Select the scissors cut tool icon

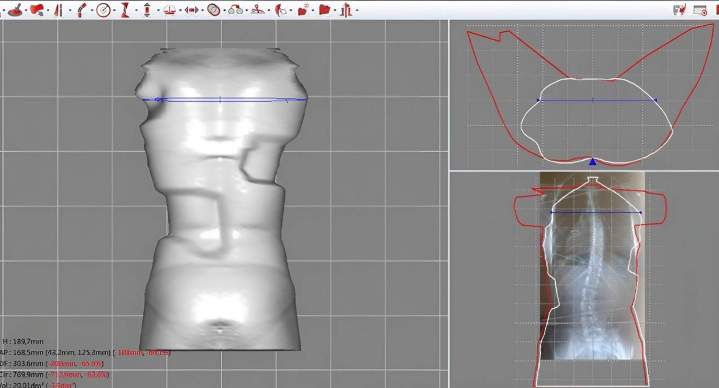[258, 10]
